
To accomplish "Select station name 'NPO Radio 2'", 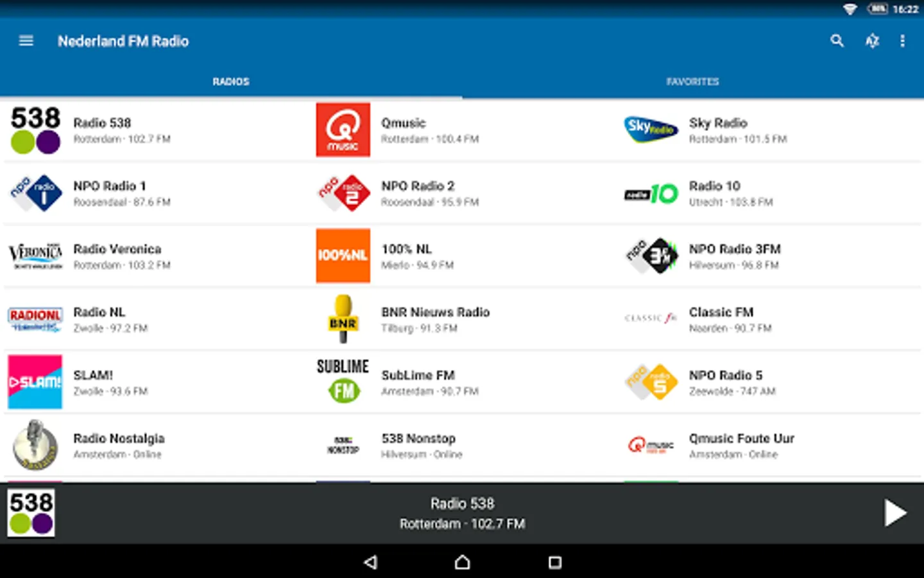I will point(418,186).
